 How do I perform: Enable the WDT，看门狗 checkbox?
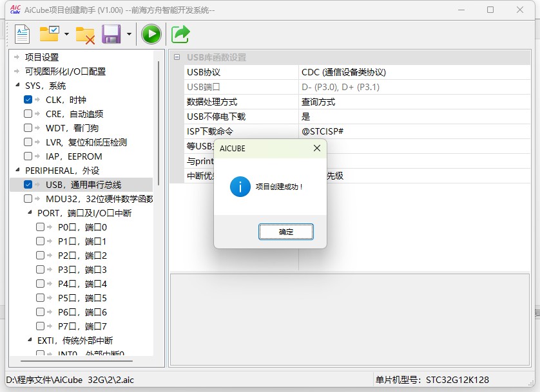[x=28, y=128]
